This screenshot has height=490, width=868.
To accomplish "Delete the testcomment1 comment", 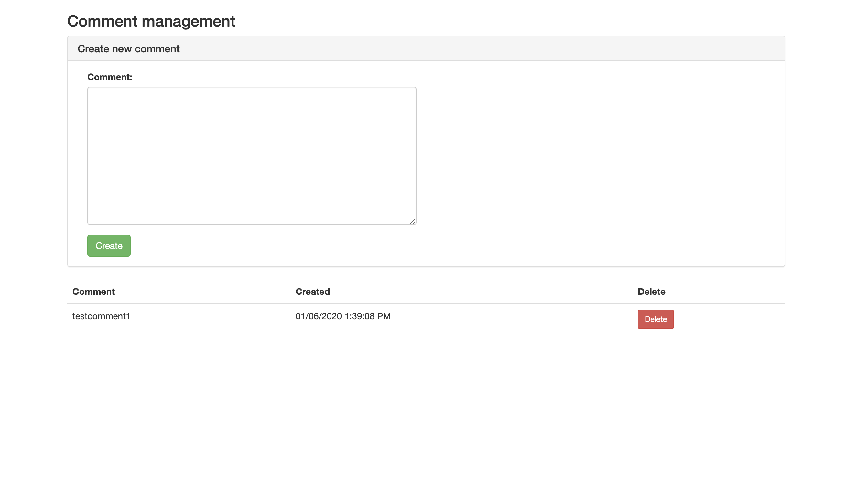I will click(x=656, y=319).
